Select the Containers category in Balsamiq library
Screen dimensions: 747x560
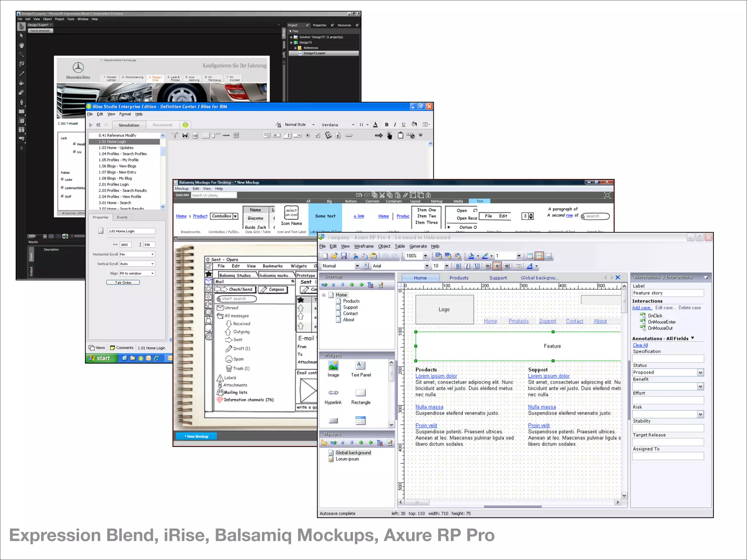point(394,201)
